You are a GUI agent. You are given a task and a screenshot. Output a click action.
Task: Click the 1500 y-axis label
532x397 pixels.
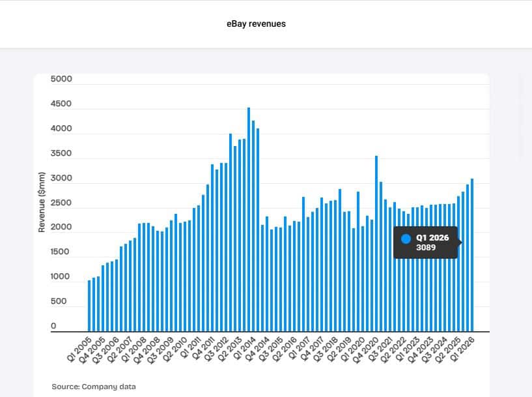60,252
